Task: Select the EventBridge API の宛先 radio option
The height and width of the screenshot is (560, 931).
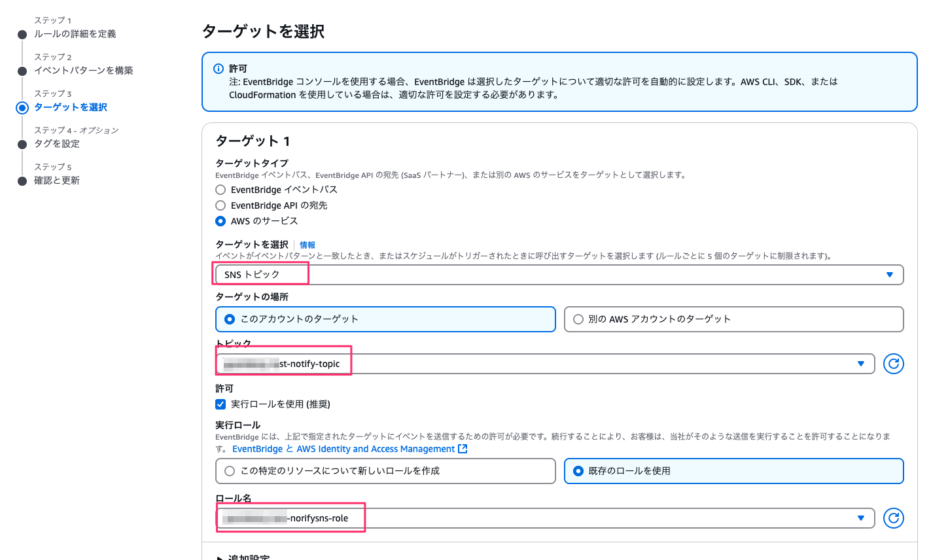Action: pos(220,205)
